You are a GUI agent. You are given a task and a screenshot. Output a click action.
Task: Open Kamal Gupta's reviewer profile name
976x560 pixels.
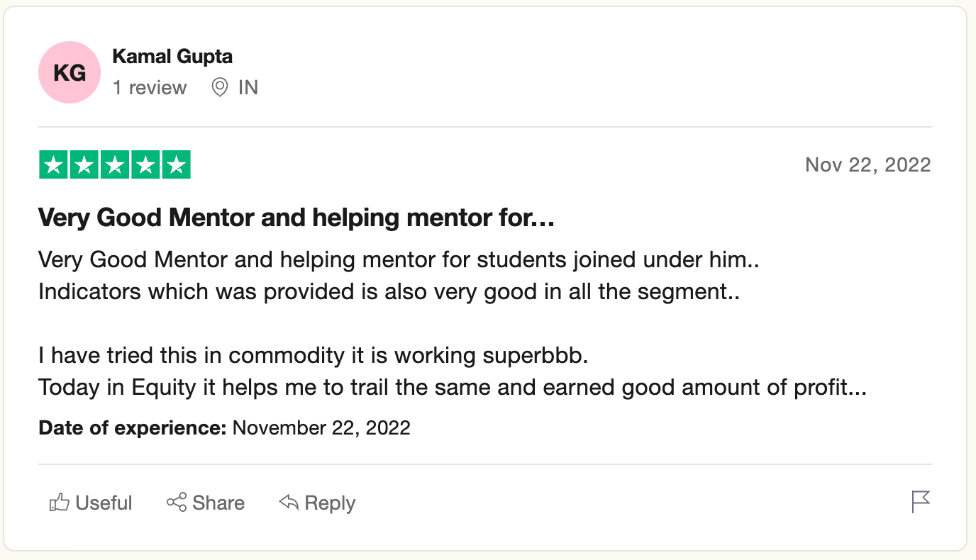[x=172, y=57]
